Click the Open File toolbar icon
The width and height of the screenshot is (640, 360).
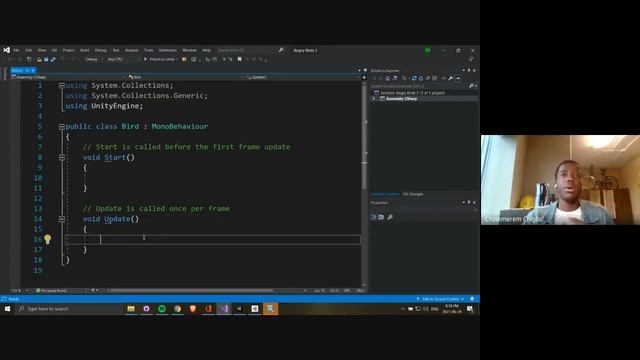click(x=39, y=60)
